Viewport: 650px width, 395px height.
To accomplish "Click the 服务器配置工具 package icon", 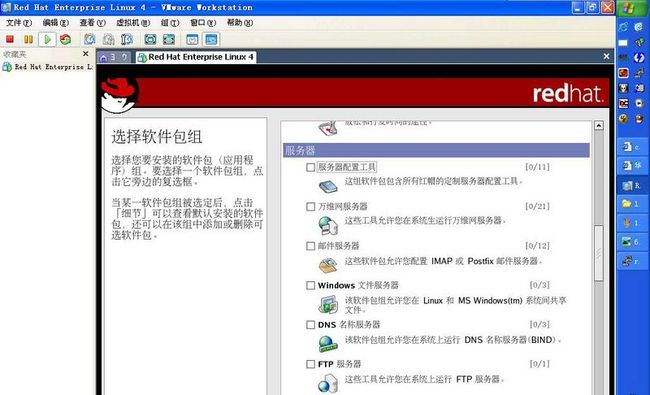I will [328, 186].
